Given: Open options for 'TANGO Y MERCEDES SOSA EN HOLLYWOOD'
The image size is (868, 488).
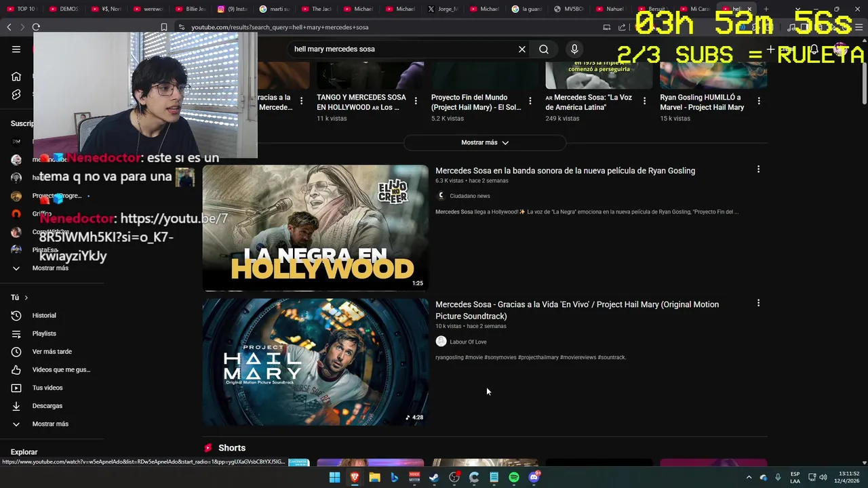Looking at the screenshot, I should tap(416, 101).
